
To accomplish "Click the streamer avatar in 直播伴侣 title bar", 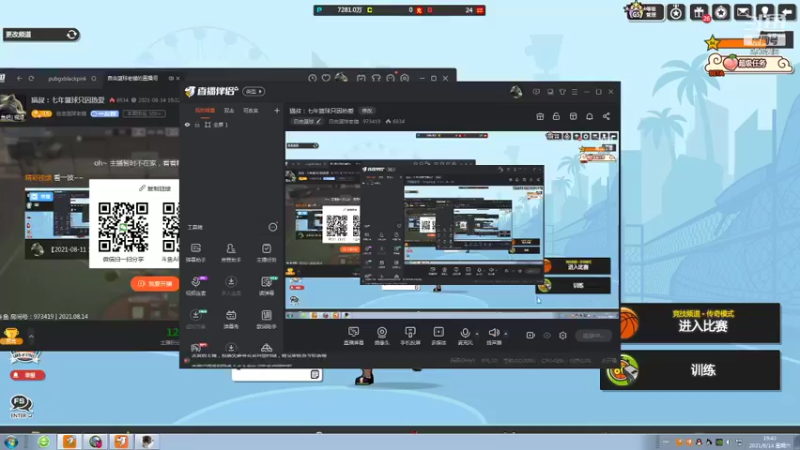I will (x=516, y=92).
